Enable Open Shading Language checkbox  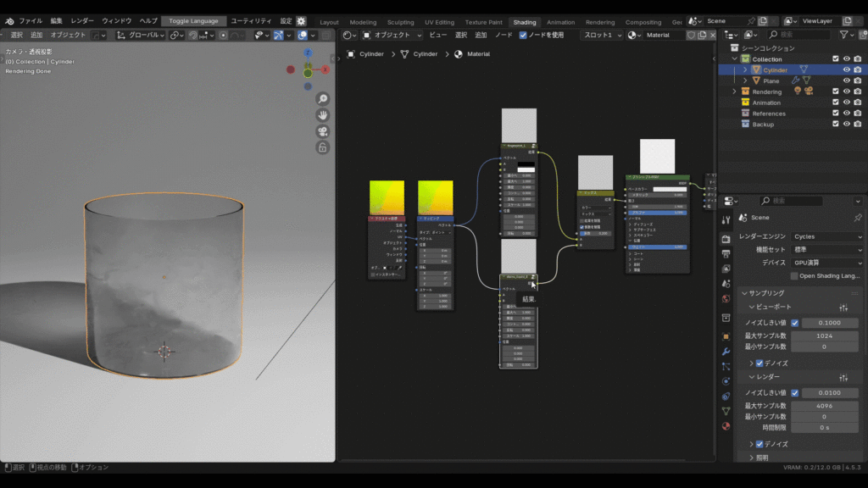tap(794, 275)
